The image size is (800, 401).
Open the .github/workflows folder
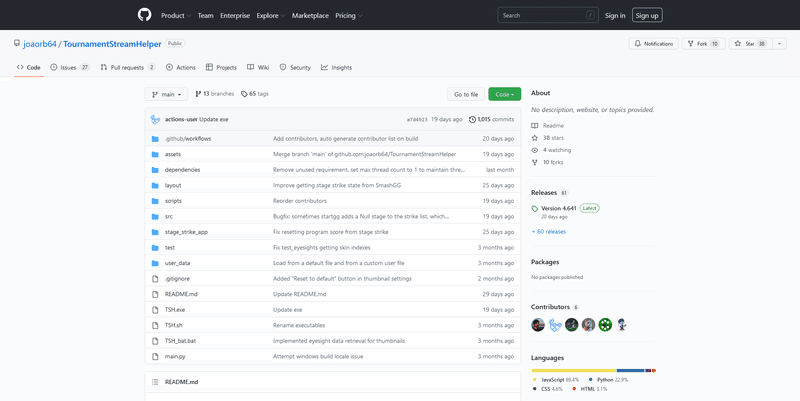click(188, 139)
